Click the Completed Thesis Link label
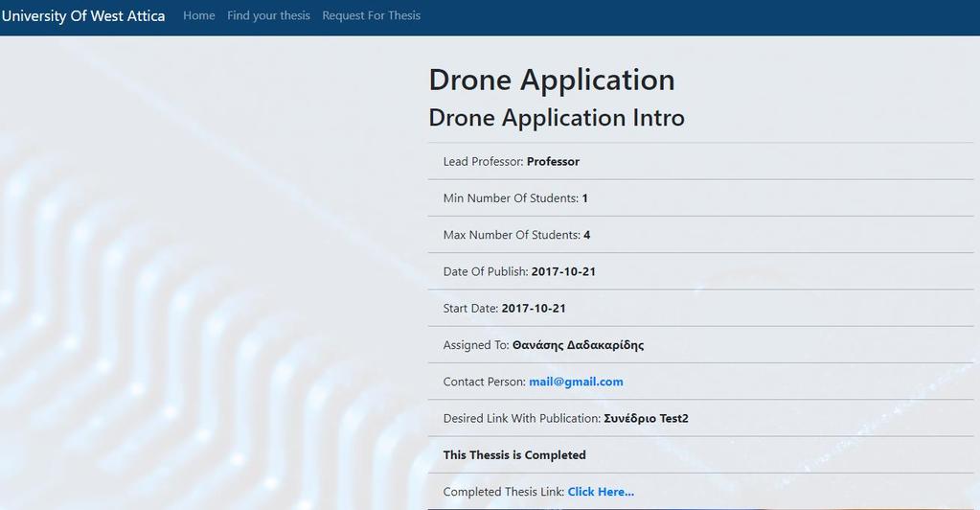 coord(504,492)
